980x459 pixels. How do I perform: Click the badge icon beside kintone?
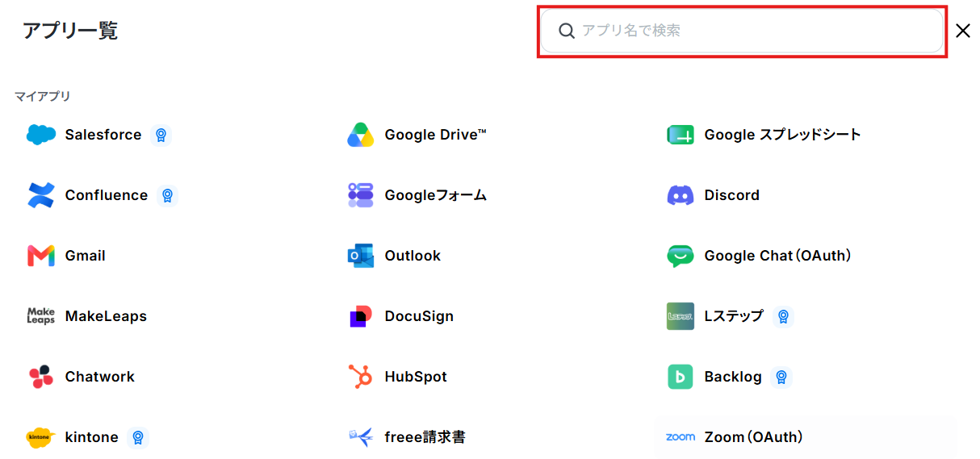click(x=138, y=437)
